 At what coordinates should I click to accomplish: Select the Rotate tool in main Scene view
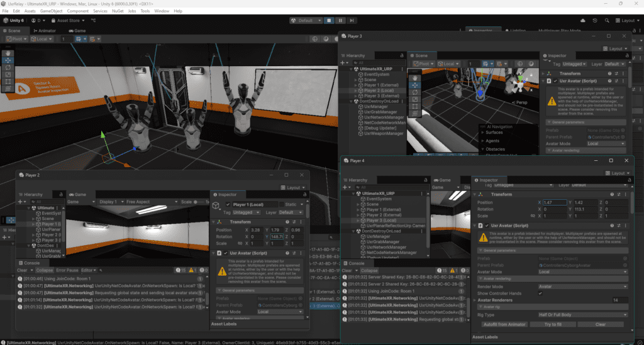(7, 67)
